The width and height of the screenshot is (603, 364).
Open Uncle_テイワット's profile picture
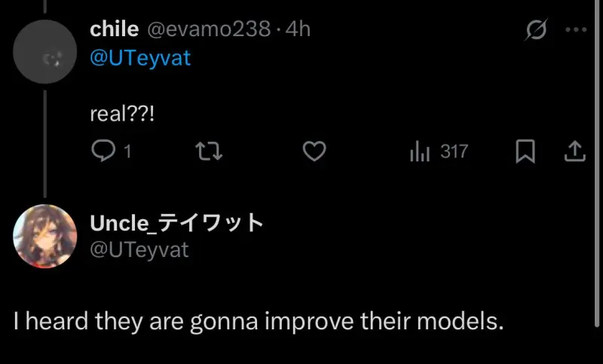[45, 236]
